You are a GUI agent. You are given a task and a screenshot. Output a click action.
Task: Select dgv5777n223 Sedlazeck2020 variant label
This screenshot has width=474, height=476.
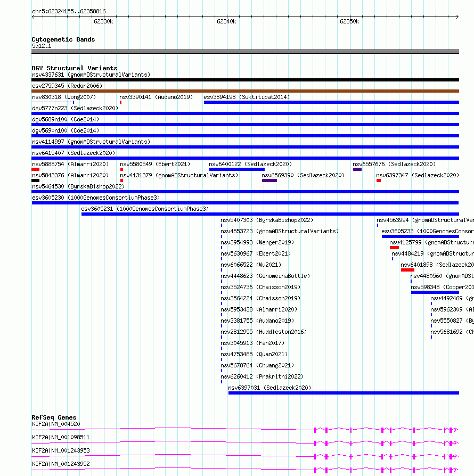[x=75, y=109]
